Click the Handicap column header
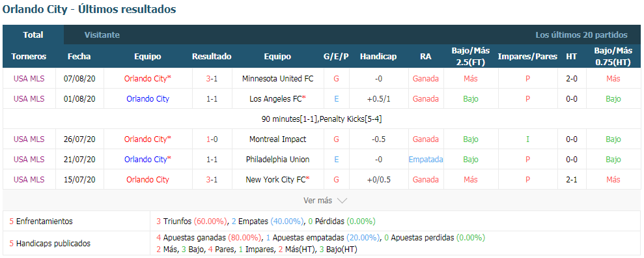This screenshot has width=644, height=258. (378, 56)
